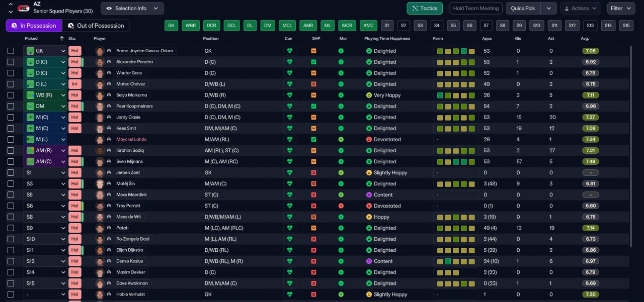
Task: Check the box next to Patati
Action: [x=11, y=228]
